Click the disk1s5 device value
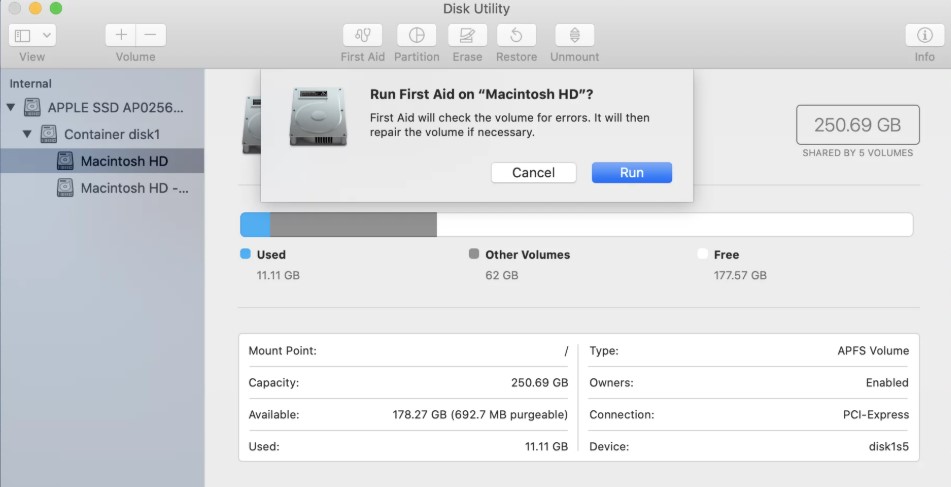The width and height of the screenshot is (951, 487). point(889,446)
